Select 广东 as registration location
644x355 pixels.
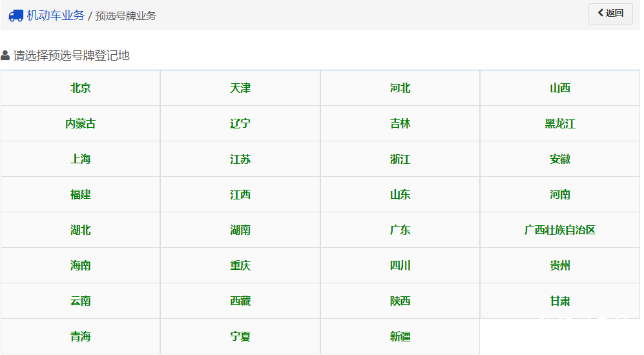point(400,230)
